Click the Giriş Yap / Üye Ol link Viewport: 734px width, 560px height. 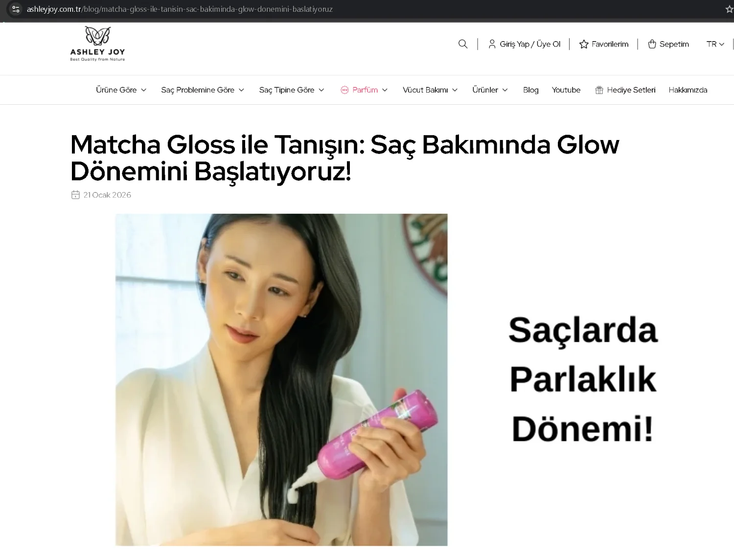pos(530,44)
